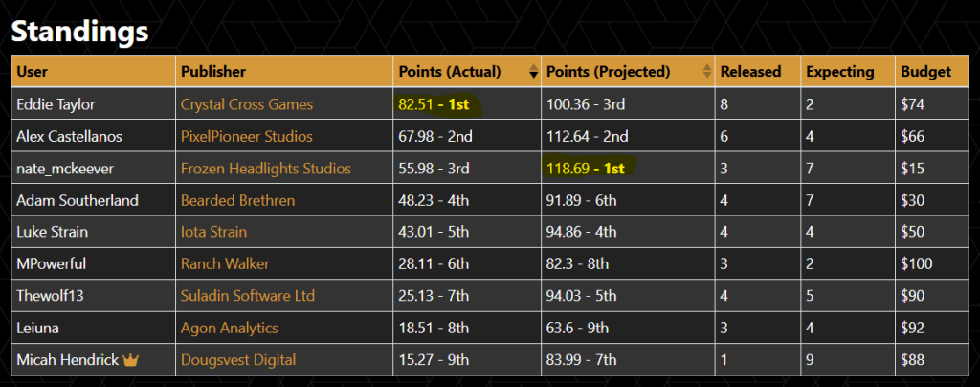This screenshot has width=980, height=387.
Task: Click the User column header
Action: click(x=33, y=72)
